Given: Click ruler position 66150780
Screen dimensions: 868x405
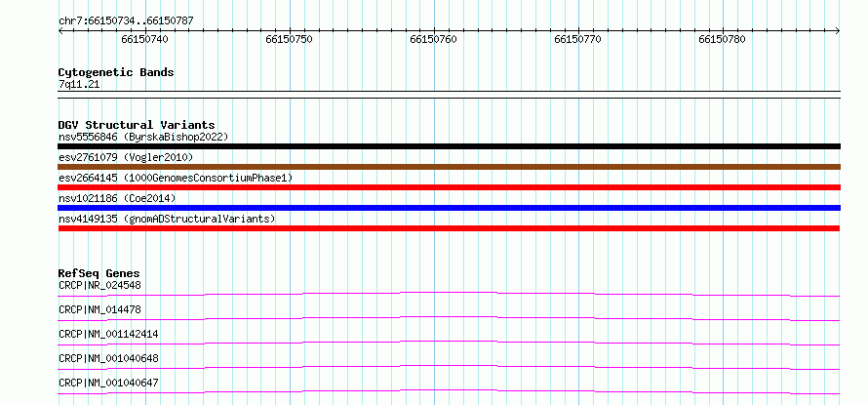Looking at the screenshot, I should pyautogui.click(x=723, y=39).
